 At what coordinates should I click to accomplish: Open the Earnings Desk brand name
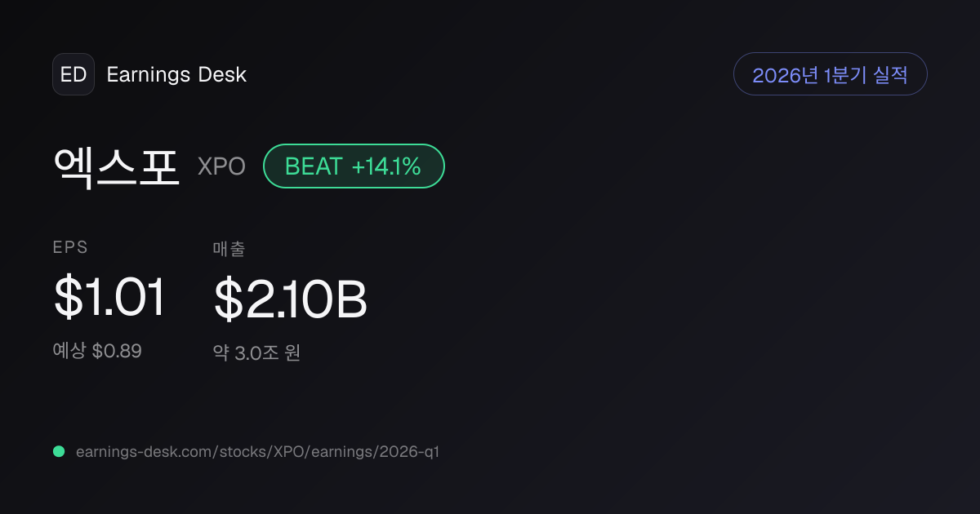pos(176,74)
